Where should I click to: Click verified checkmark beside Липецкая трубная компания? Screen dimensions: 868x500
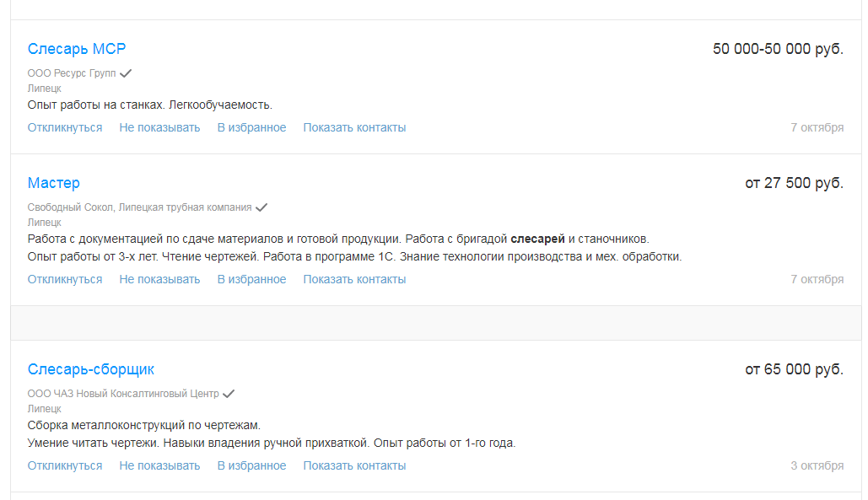click(261, 207)
